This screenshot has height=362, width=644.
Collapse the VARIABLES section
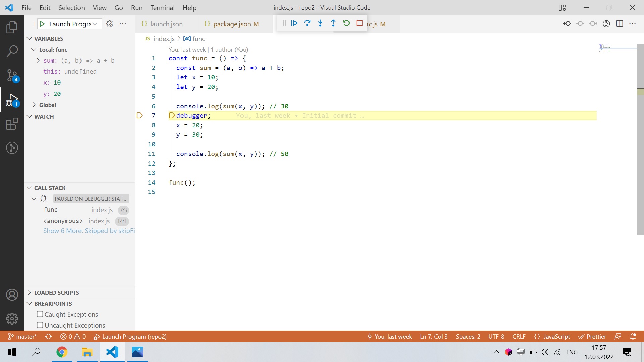[x=29, y=39]
